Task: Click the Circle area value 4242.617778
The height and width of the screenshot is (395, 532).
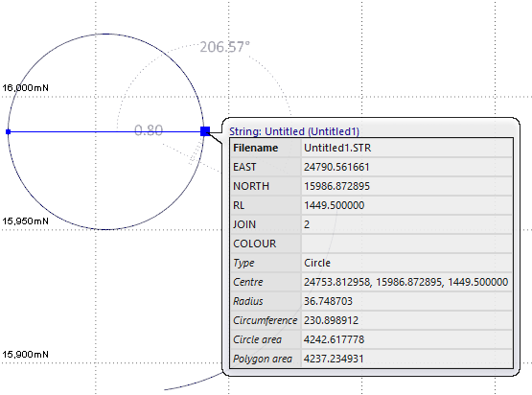Action: (x=334, y=339)
